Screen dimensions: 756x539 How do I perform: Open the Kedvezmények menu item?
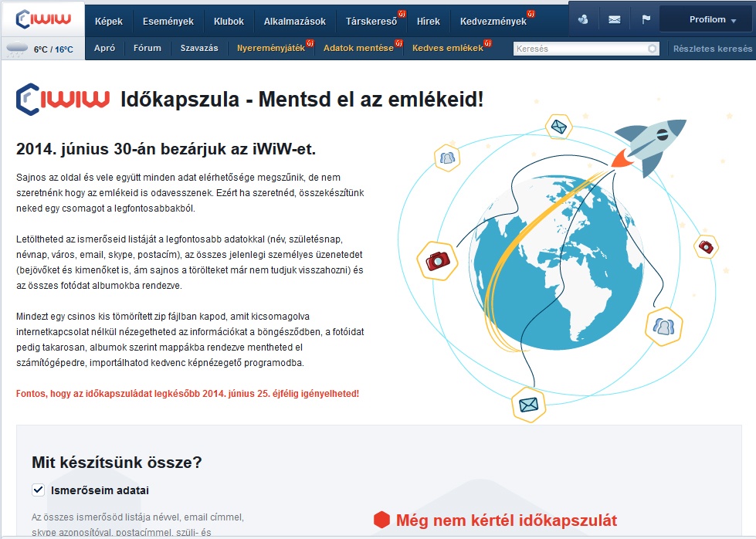click(493, 21)
